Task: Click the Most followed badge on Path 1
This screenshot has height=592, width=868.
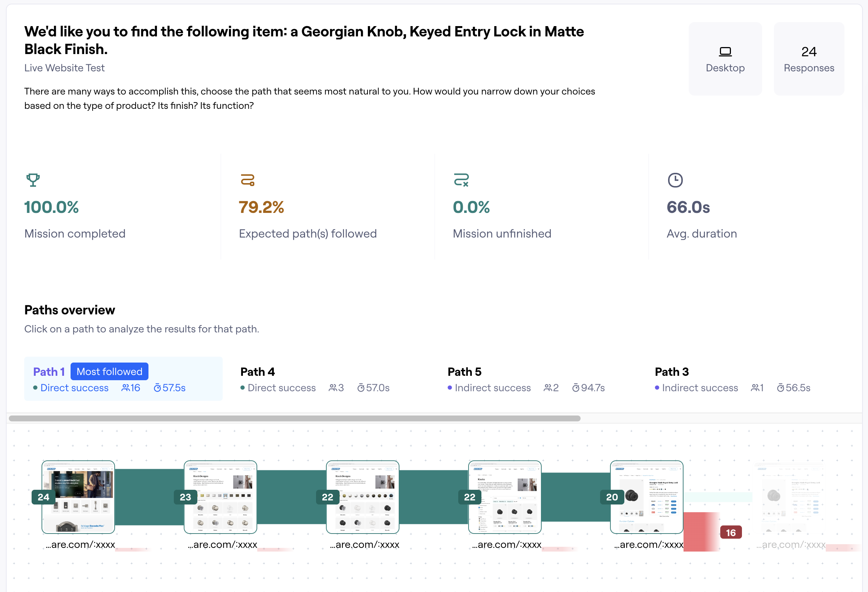Action: pos(109,371)
